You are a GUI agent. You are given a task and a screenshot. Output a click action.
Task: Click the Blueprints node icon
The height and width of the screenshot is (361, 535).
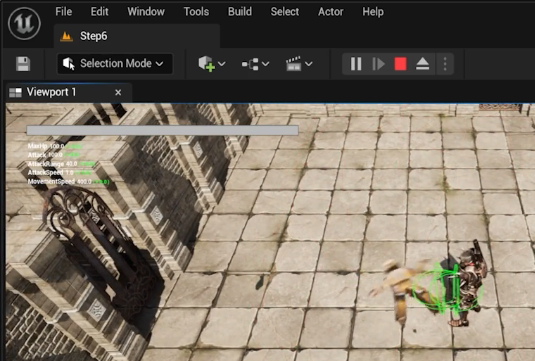pos(250,64)
